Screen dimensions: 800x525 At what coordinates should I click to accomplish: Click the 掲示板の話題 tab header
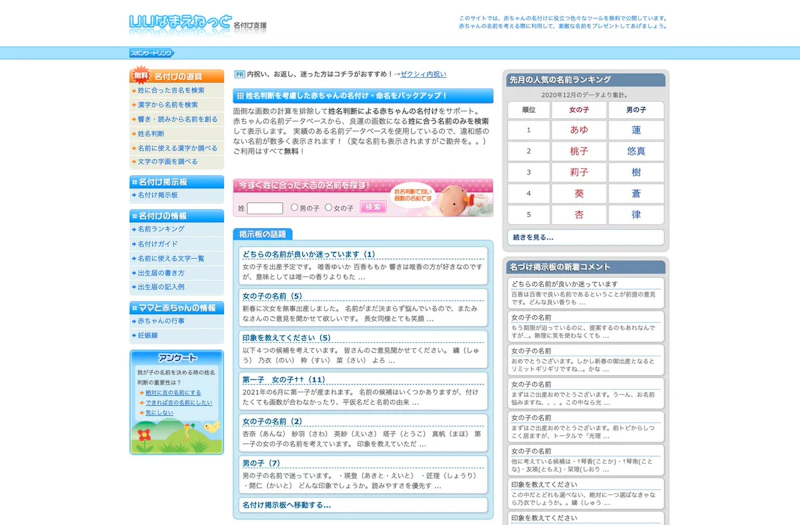263,234
